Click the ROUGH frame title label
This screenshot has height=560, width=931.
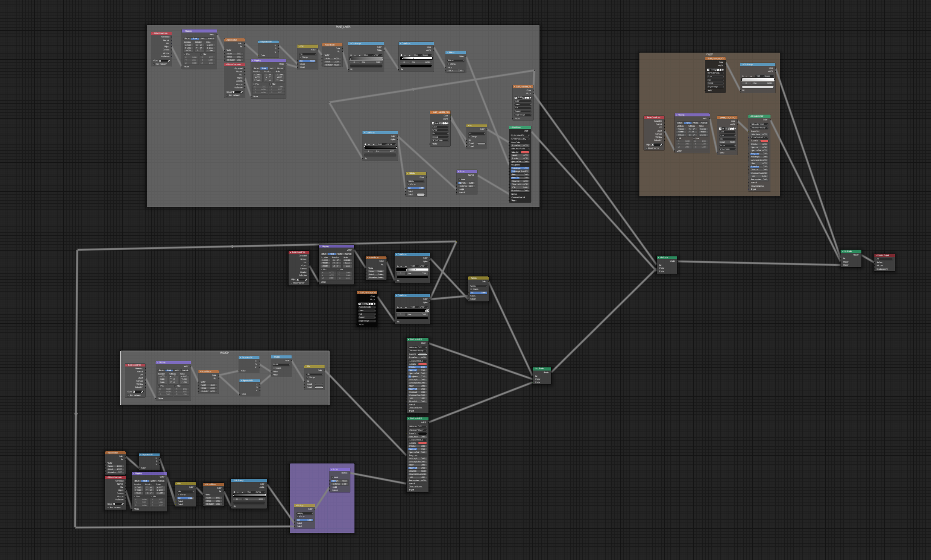225,353
